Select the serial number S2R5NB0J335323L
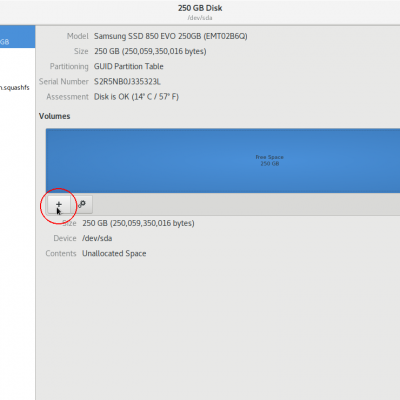 pos(127,82)
